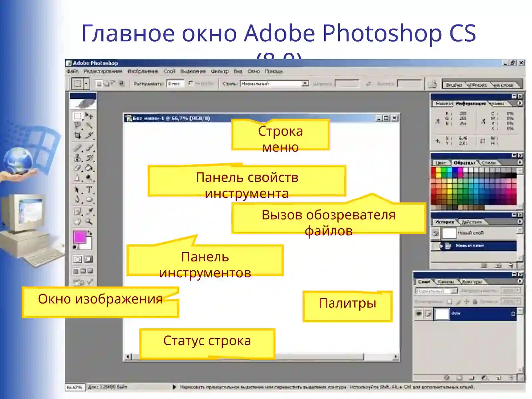Open the marquee tool preset picker arrow
The width and height of the screenshot is (532, 399).
tap(86, 83)
